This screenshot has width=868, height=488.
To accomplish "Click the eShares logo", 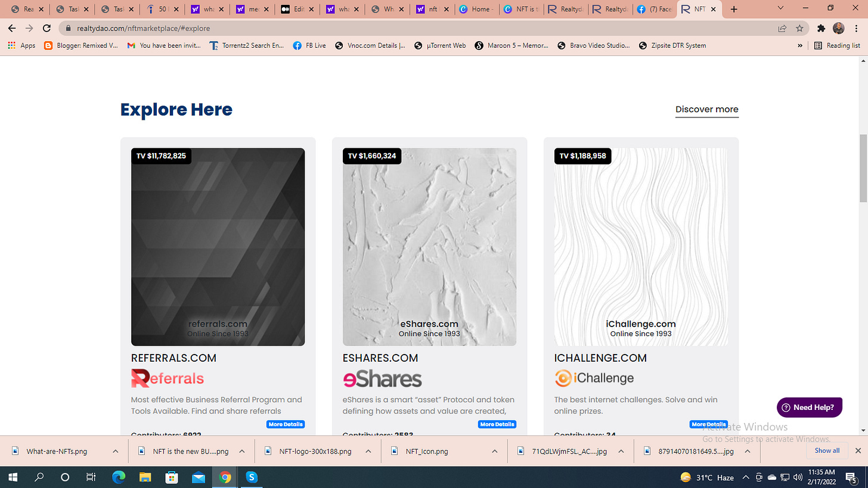I will (382, 379).
